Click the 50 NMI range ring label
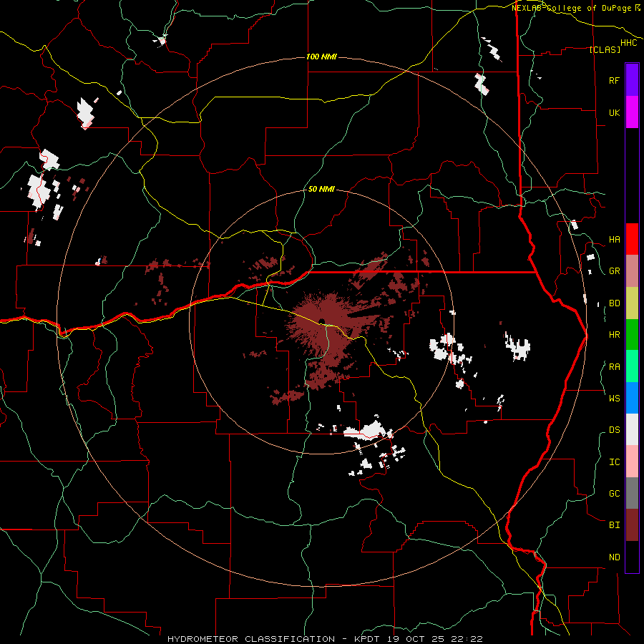This screenshot has width=644, height=644. (x=321, y=190)
